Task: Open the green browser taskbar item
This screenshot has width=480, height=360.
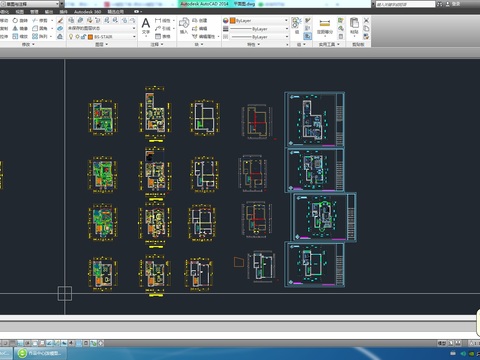Action: [40, 353]
